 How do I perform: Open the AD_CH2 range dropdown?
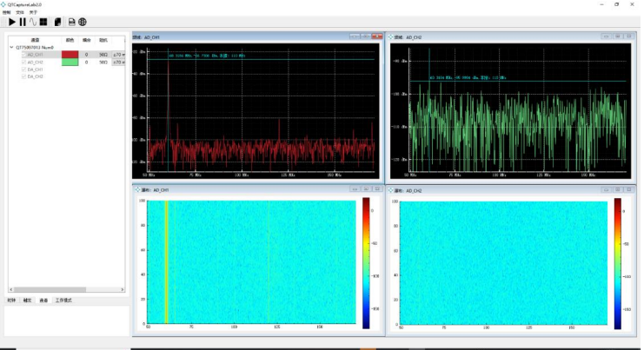119,63
